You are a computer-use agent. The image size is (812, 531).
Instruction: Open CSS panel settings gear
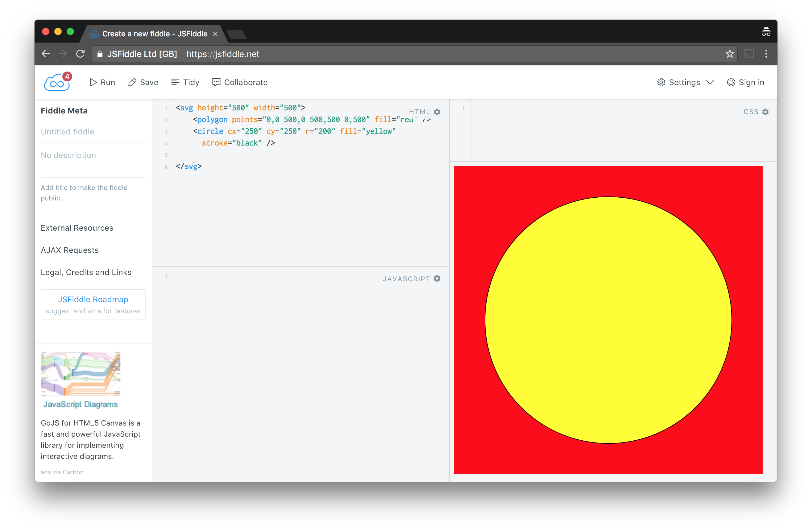tap(765, 112)
